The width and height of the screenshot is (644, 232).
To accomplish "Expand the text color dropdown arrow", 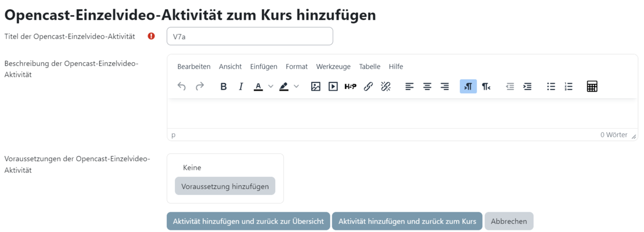I will pyautogui.click(x=270, y=86).
